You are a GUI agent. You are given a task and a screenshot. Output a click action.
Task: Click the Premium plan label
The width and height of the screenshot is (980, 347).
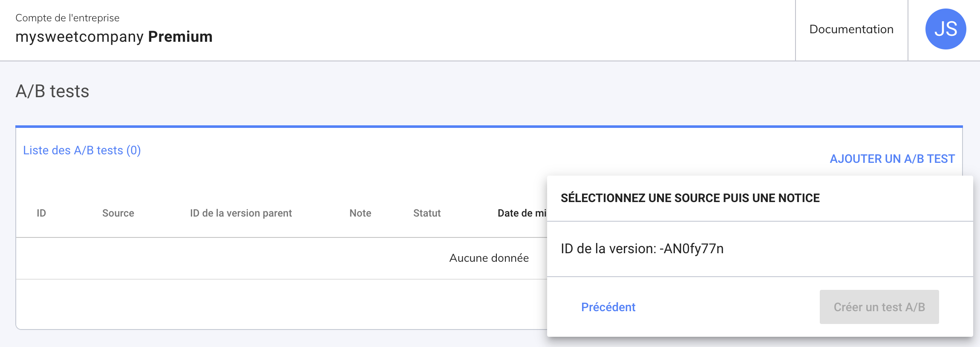(x=180, y=37)
